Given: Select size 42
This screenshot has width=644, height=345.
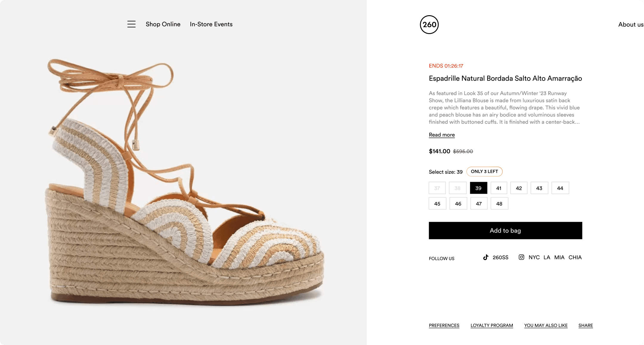Looking at the screenshot, I should (519, 188).
